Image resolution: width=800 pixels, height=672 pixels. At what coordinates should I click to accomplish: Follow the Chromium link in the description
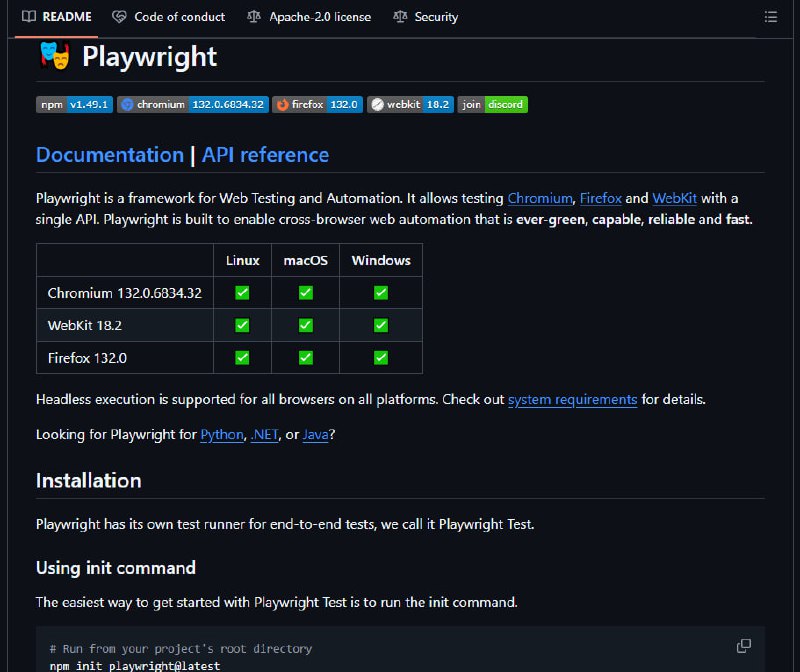540,198
